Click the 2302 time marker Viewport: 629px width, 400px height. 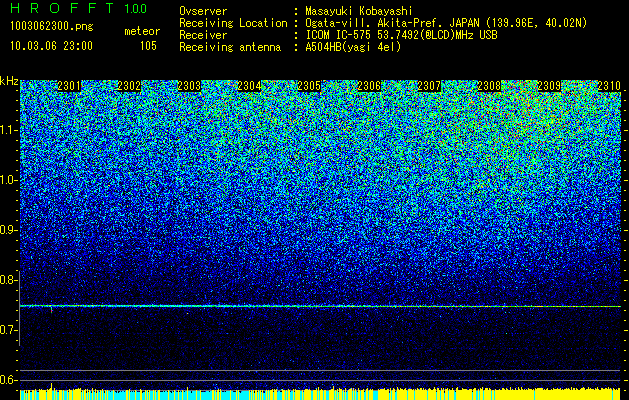(129, 86)
